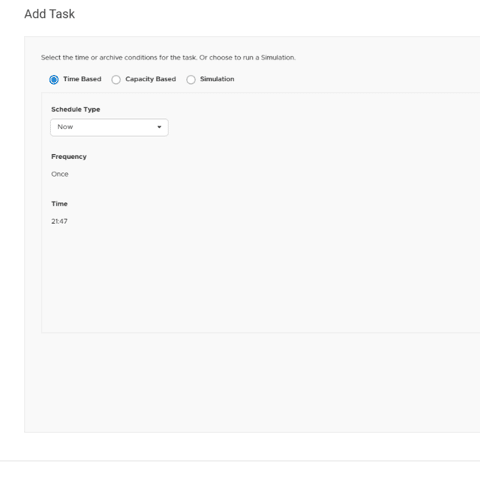Click the 'Select the time or archive conditions' instruction text
This screenshot has height=504, width=480.
[168, 57]
